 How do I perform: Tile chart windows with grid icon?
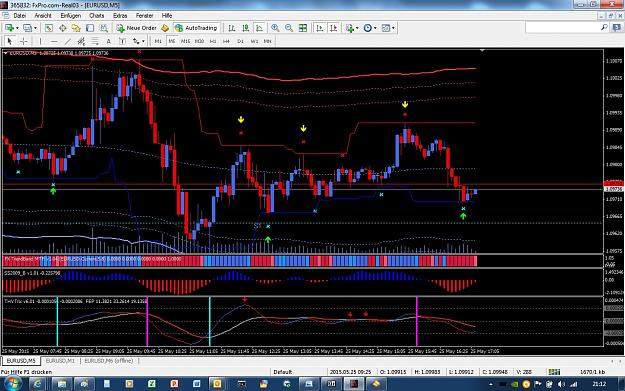(x=303, y=28)
